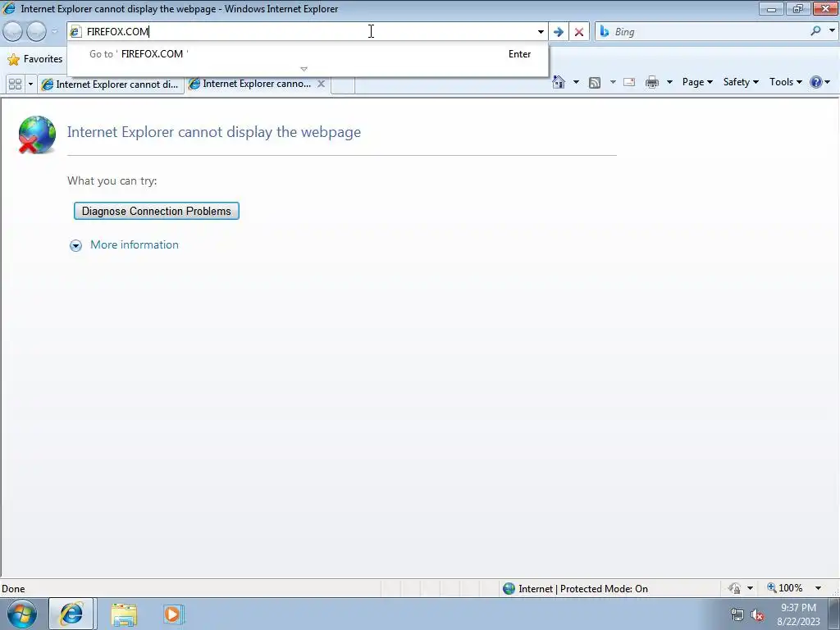
Task: Expand the autocomplete list chevron
Action: coord(304,69)
